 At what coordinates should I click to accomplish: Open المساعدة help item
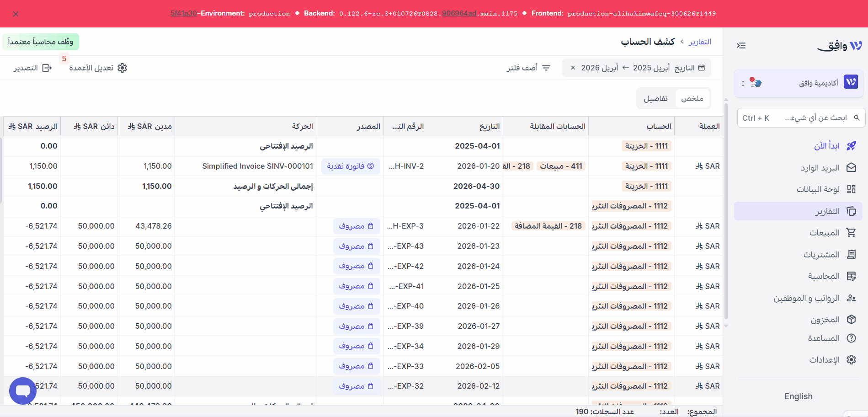click(832, 338)
